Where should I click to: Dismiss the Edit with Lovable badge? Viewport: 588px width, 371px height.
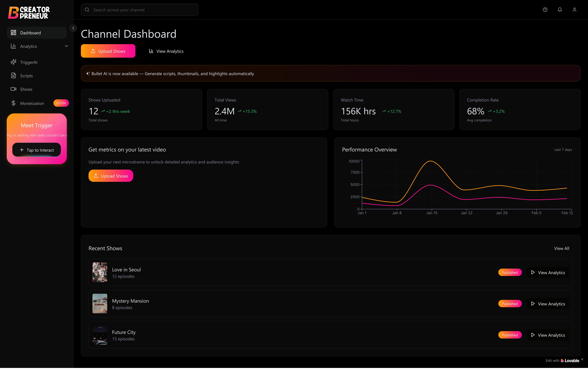pyautogui.click(x=582, y=359)
